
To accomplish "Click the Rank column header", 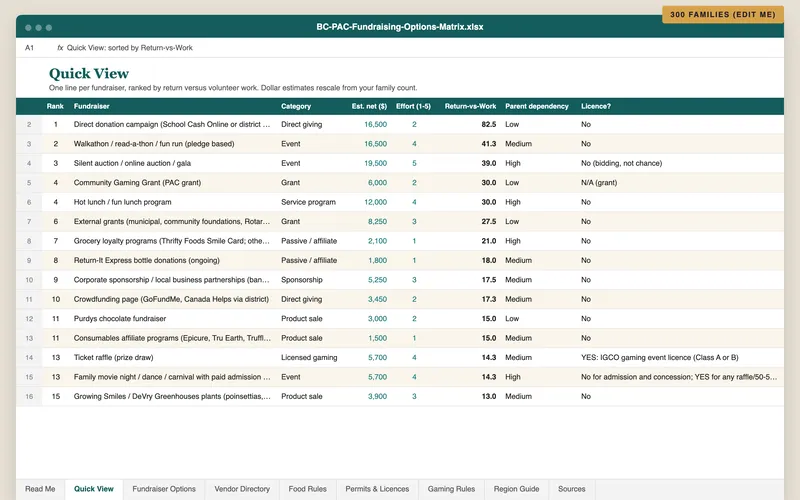I will (55, 106).
